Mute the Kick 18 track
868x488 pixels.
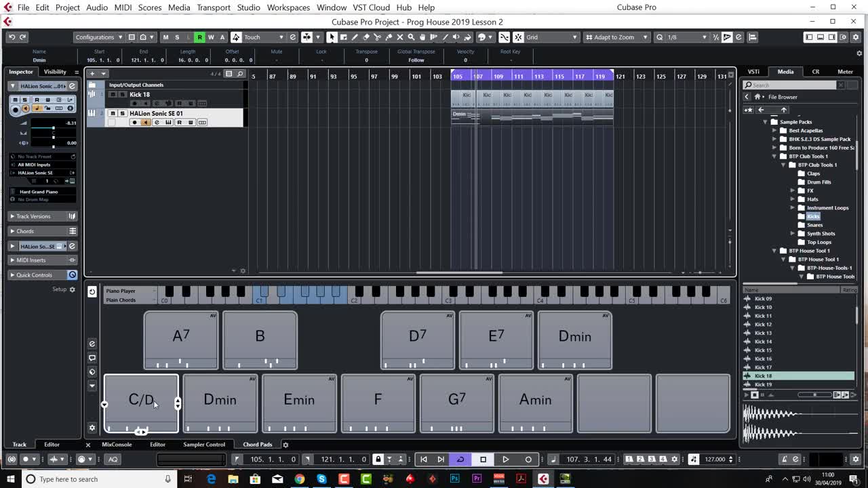113,95
